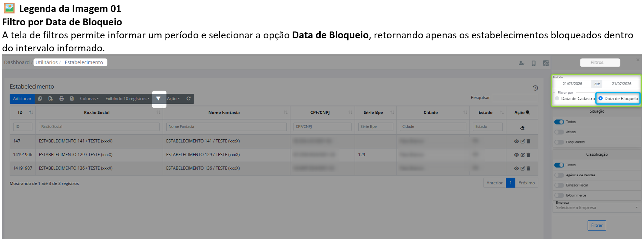Open the filter funnel icon in toolbar
This screenshot has width=644, height=242.
158,99
